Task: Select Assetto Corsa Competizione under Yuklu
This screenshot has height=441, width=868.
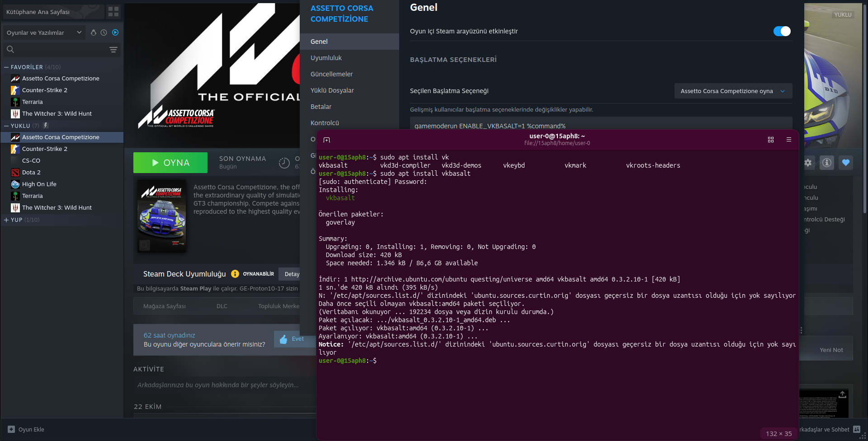Action: pos(62,137)
